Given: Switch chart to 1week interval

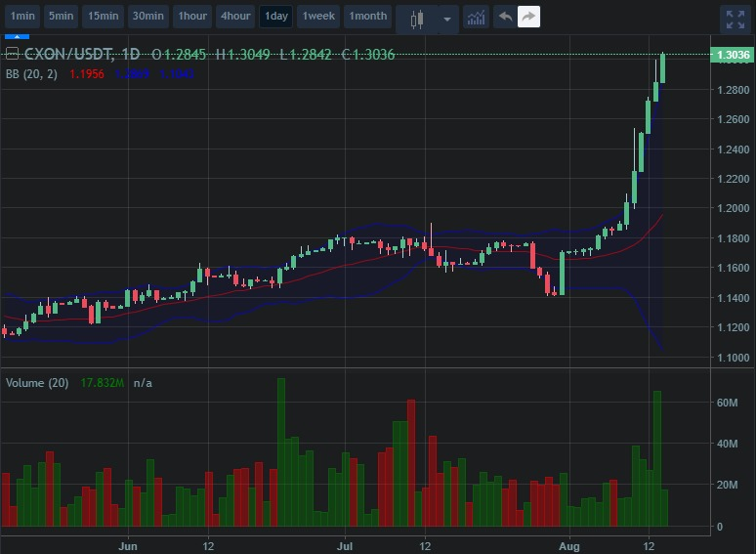Looking at the screenshot, I should click(x=318, y=17).
